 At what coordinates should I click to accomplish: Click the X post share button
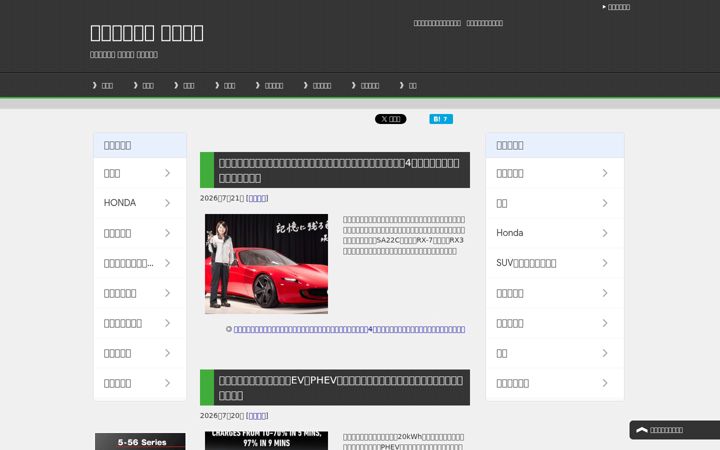(x=390, y=119)
